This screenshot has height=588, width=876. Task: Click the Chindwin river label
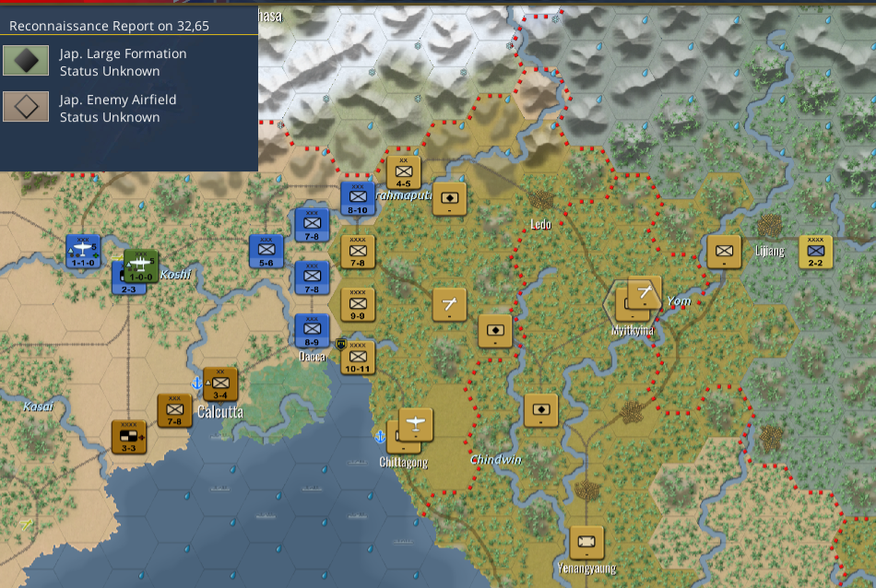[x=495, y=459]
